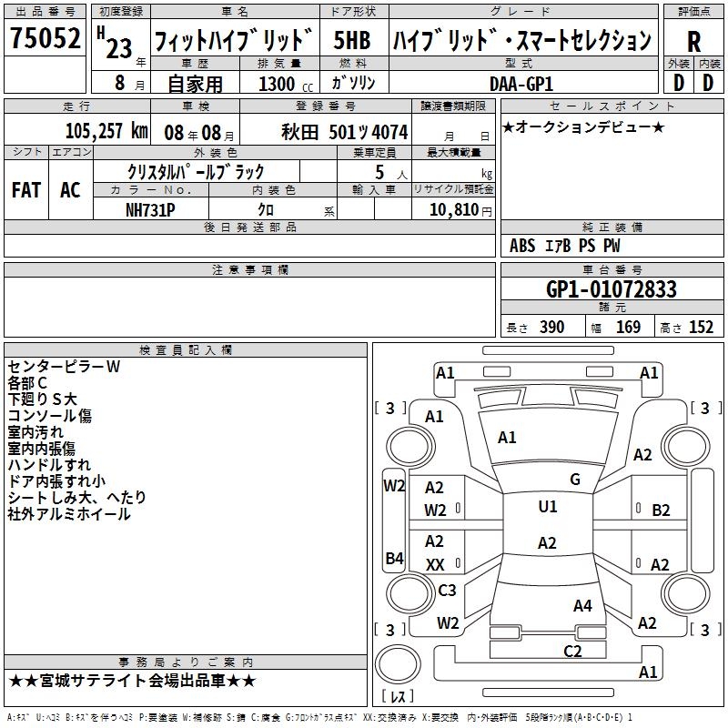Click vehicle history value 自家用
This screenshot has width=728, height=728.
click(x=195, y=84)
